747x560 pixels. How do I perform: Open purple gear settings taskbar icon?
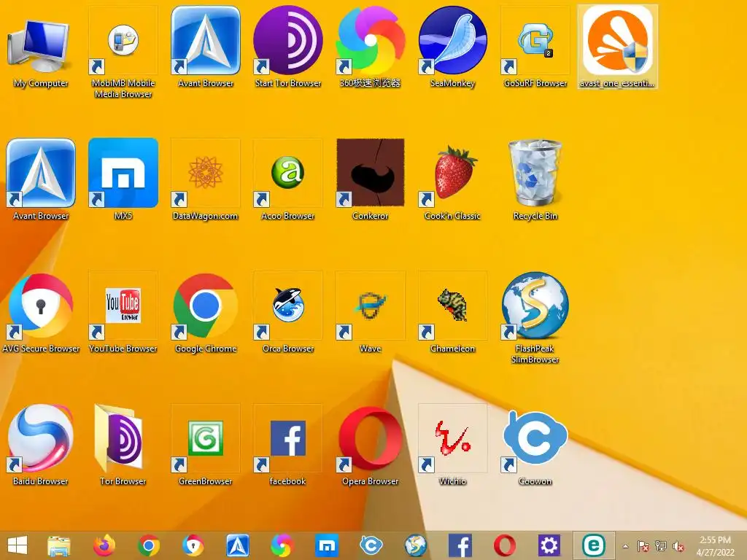coord(549,545)
